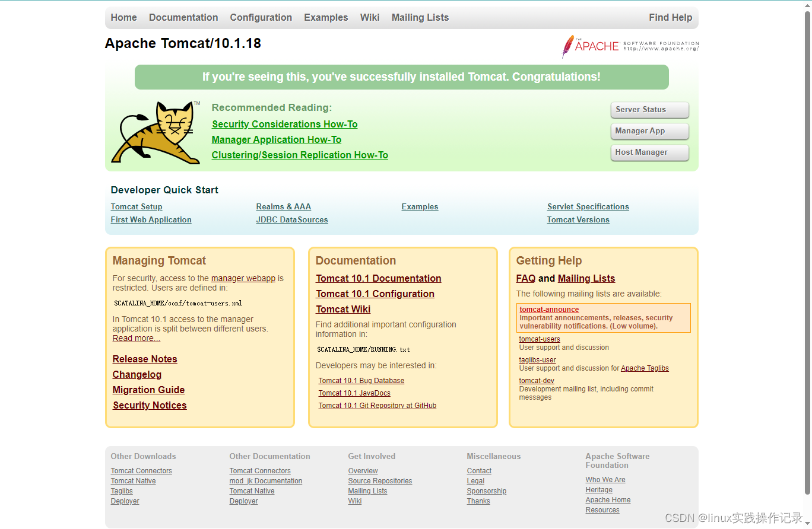Open Servlet Specifications link
This screenshot has width=812, height=529.
click(x=588, y=206)
